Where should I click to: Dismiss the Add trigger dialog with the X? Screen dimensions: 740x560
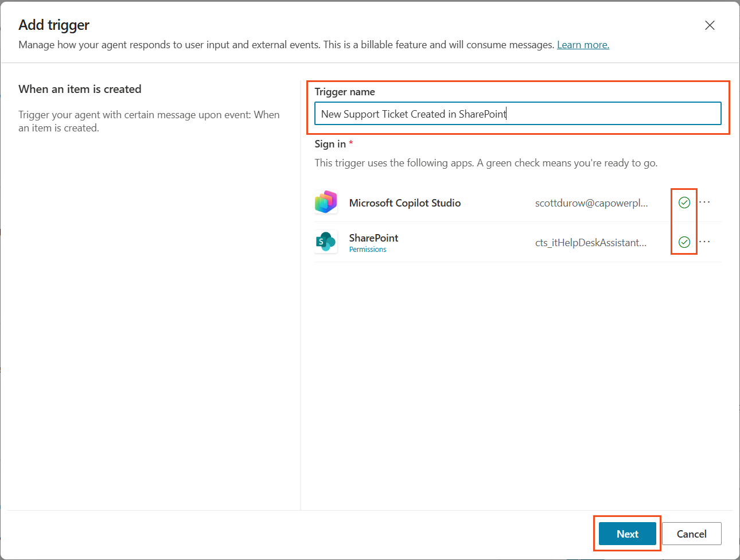[710, 25]
